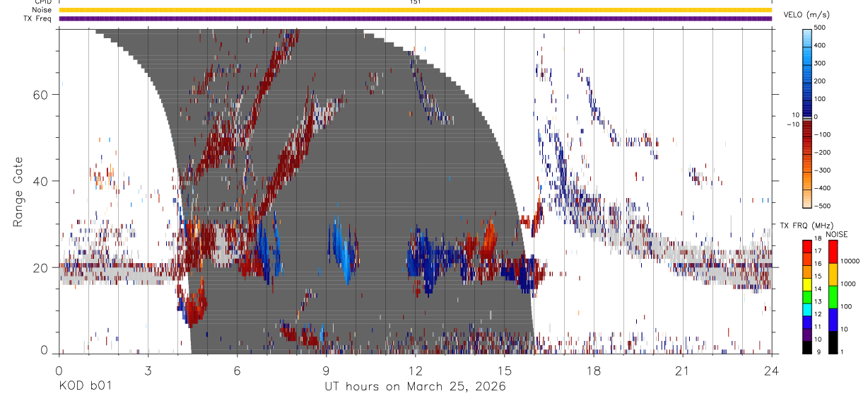This screenshot has width=868, height=401.
Task: Pick the yellow 14–15 MHz TX FRQ swatch
Action: tap(807, 284)
